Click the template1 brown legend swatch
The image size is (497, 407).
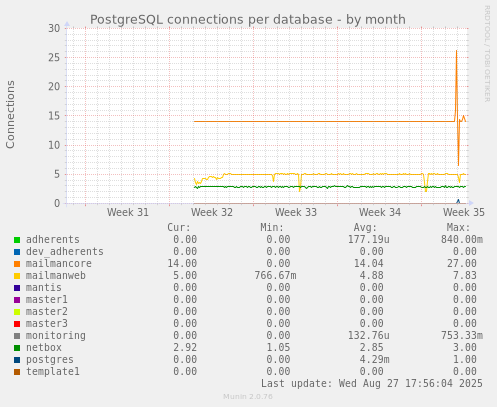17,372
